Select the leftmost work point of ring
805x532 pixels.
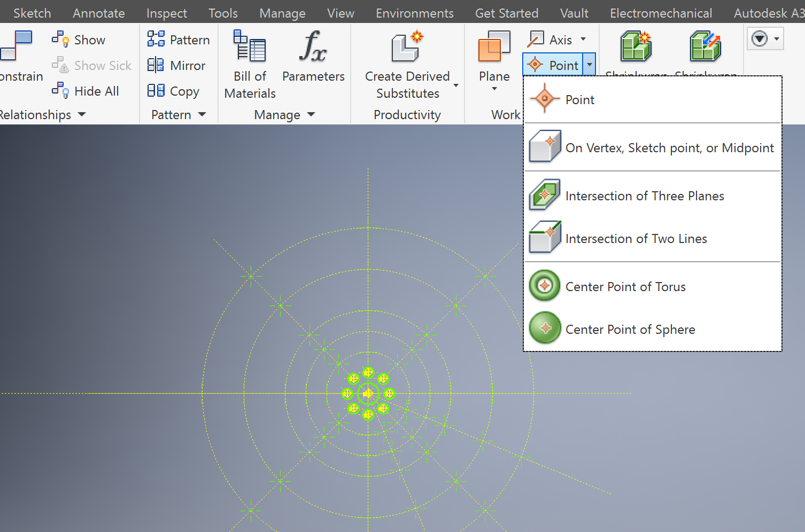(347, 394)
